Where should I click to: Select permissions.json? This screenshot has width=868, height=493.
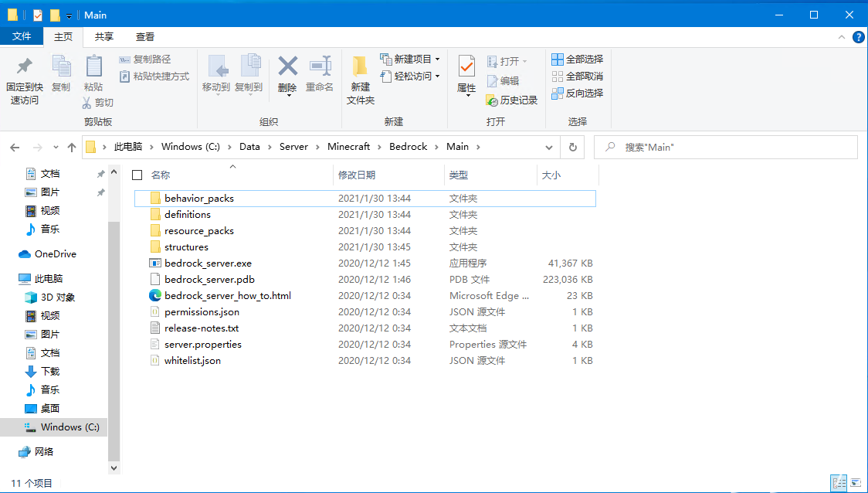364,312
